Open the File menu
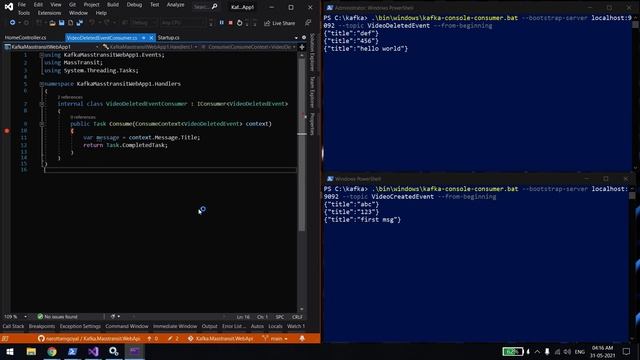The height and width of the screenshot is (360, 640). [22, 5]
